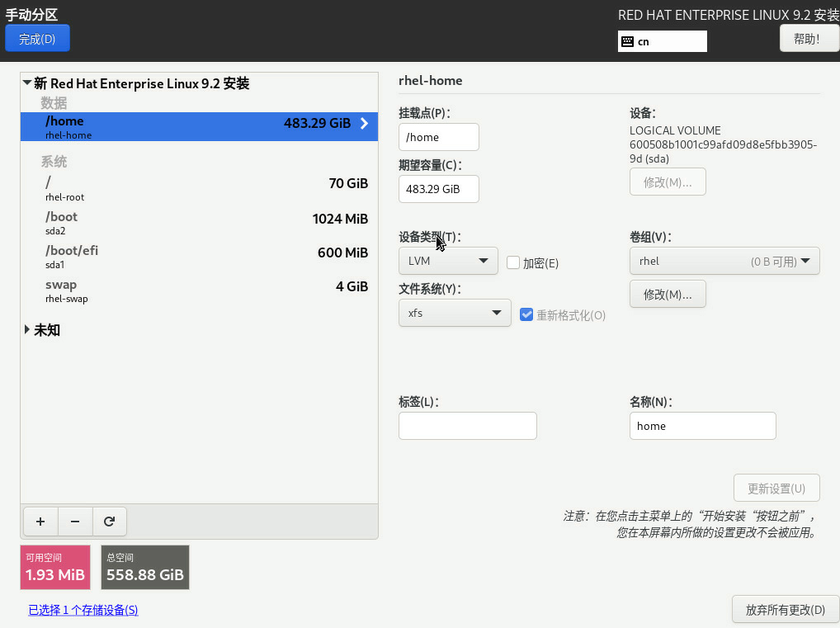Open the selected storage devices link
840x628 pixels.
(x=83, y=610)
